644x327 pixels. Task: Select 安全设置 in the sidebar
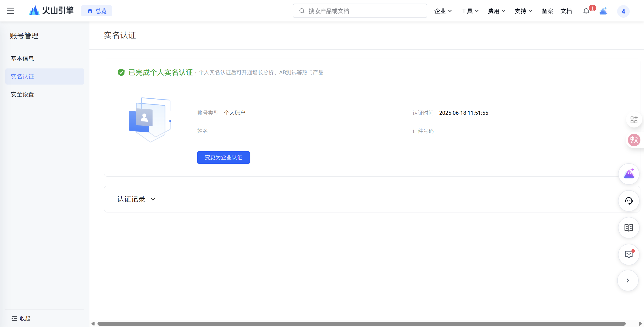(x=23, y=94)
